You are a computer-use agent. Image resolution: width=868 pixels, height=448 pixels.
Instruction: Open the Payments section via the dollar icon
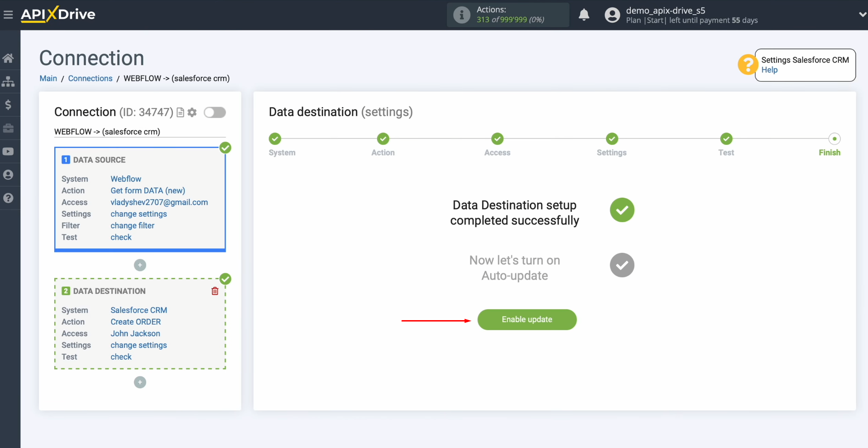click(x=9, y=104)
